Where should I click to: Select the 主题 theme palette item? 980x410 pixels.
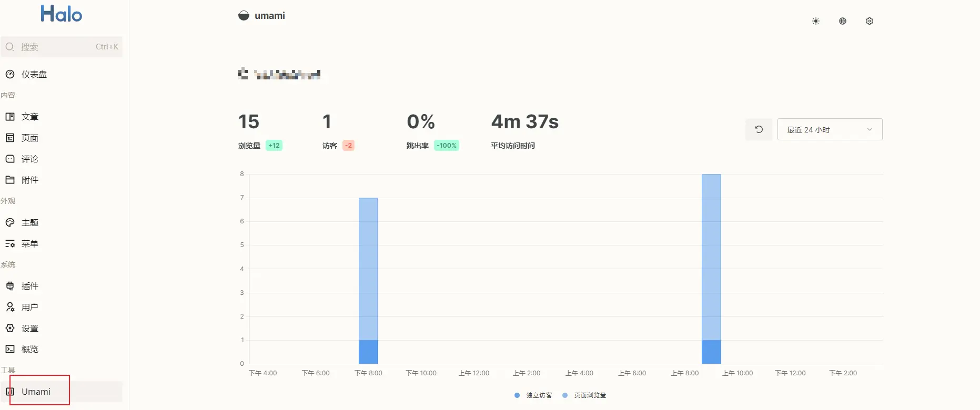[x=30, y=222]
